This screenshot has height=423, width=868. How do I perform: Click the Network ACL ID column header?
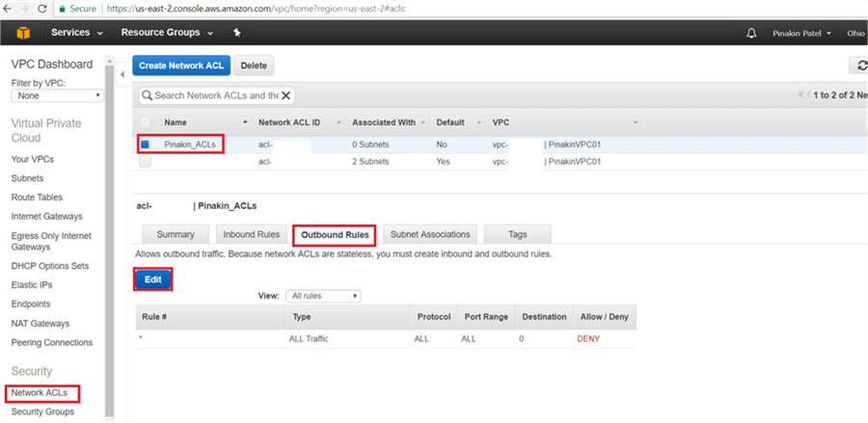click(289, 122)
